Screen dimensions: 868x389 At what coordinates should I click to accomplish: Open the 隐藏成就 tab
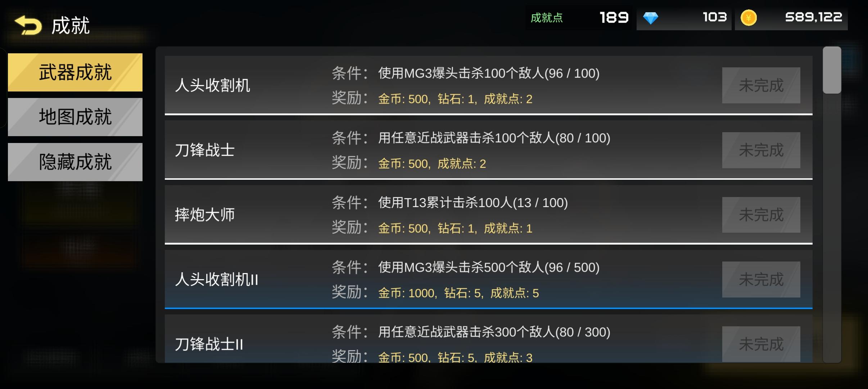[75, 162]
